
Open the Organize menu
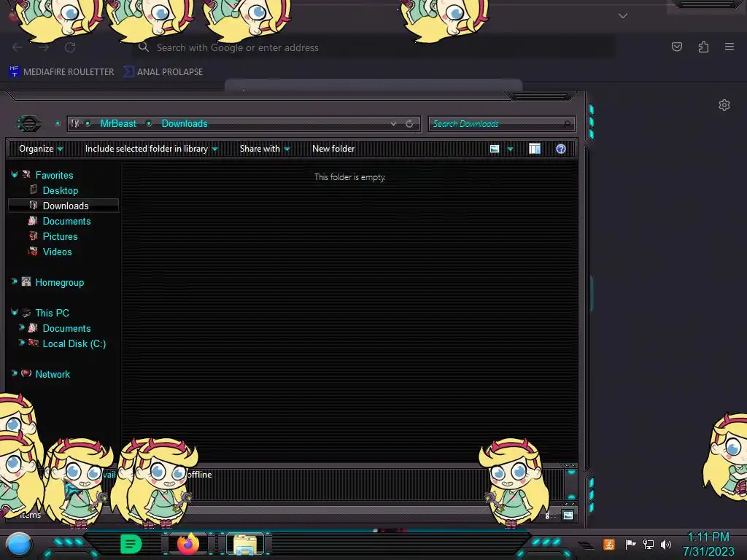click(x=41, y=149)
